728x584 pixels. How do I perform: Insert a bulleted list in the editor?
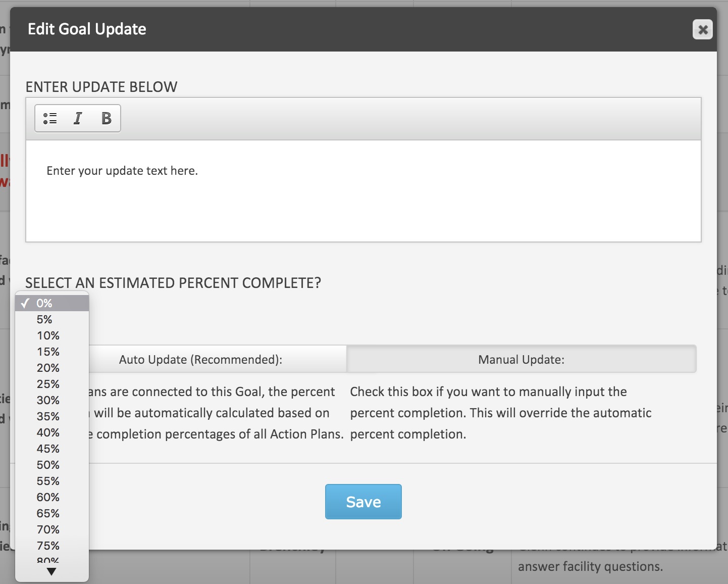coord(50,118)
